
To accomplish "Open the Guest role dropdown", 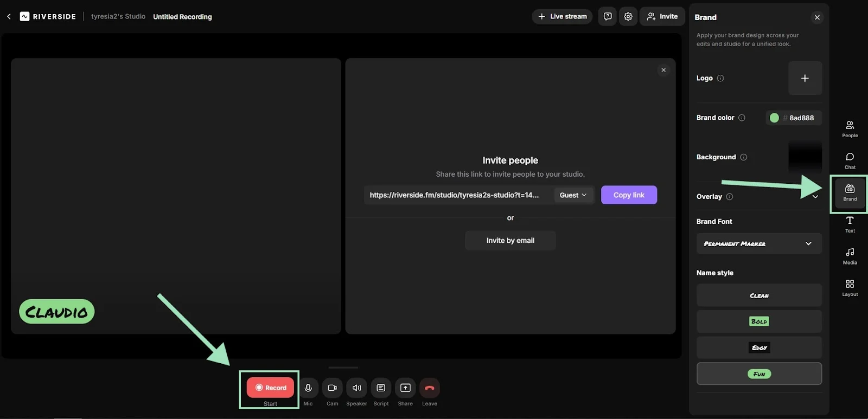I will tap(573, 195).
